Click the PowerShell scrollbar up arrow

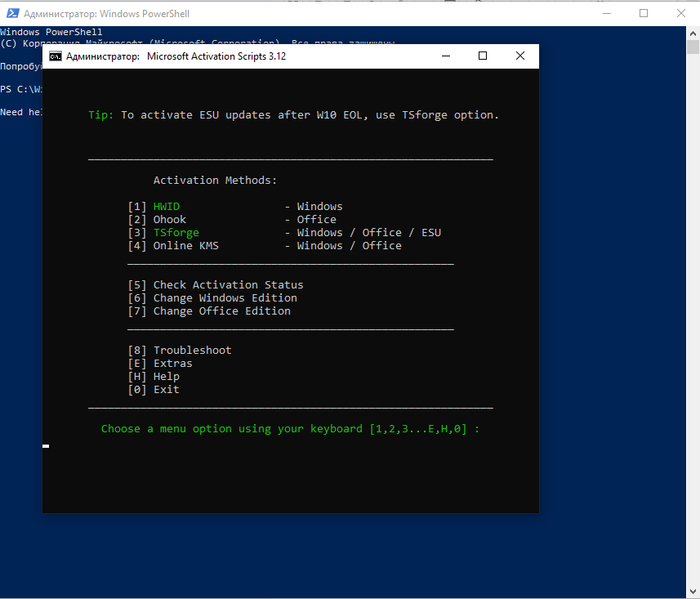(x=693, y=33)
